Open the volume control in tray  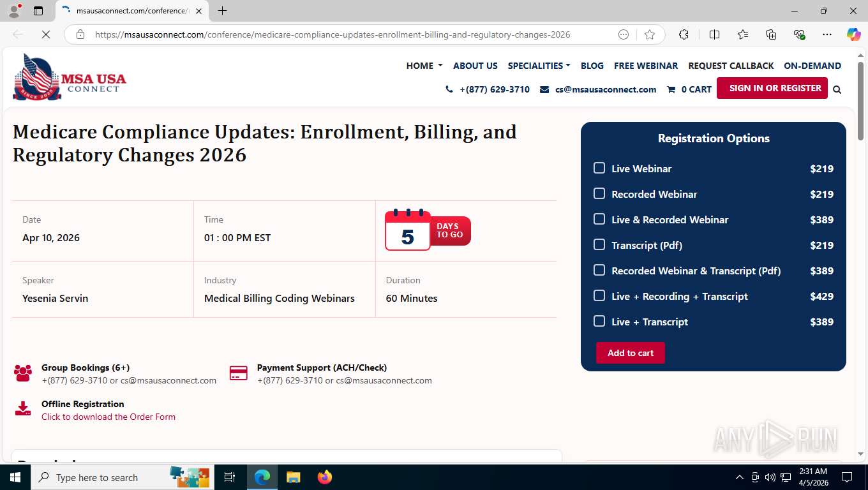click(770, 477)
